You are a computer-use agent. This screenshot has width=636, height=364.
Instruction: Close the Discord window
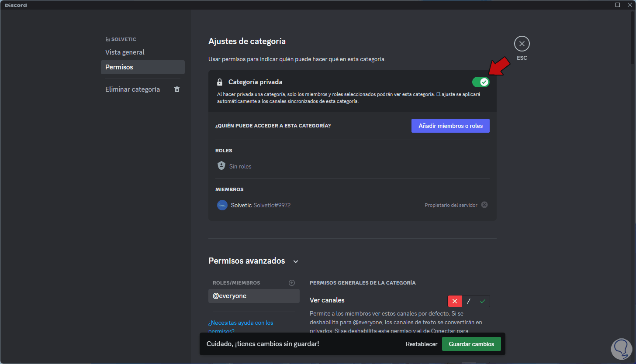click(x=629, y=5)
